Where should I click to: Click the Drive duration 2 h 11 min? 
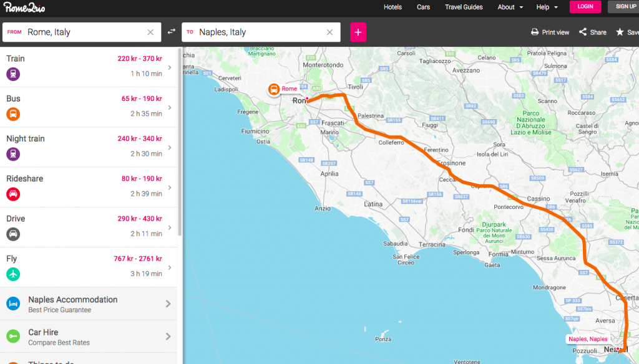pos(146,234)
